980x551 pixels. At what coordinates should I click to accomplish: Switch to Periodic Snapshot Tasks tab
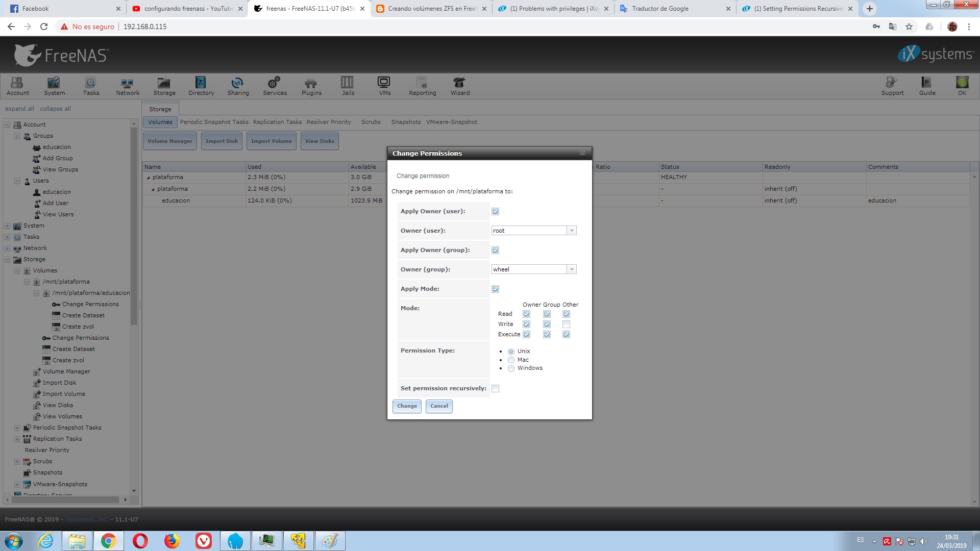click(x=214, y=122)
